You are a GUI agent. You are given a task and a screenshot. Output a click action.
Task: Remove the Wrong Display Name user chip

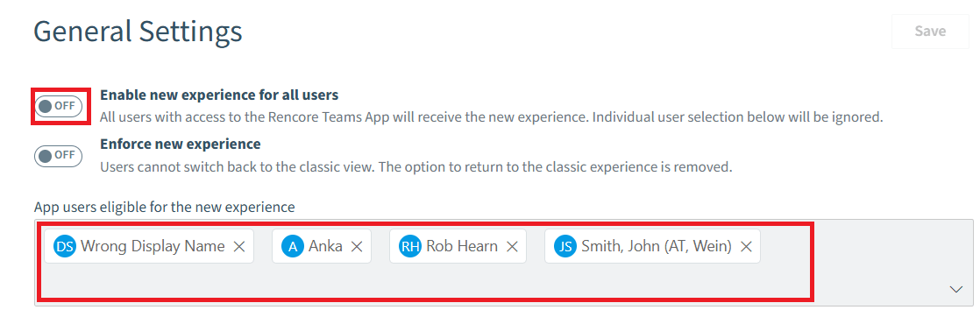[x=238, y=246]
